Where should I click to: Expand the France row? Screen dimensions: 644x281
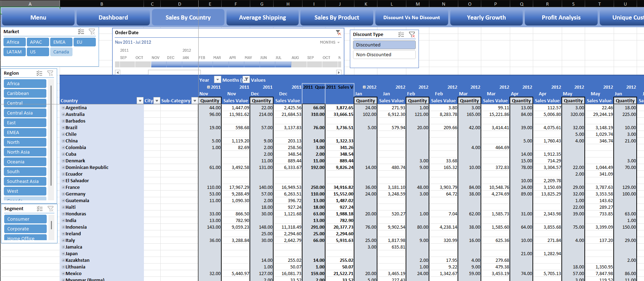63,187
